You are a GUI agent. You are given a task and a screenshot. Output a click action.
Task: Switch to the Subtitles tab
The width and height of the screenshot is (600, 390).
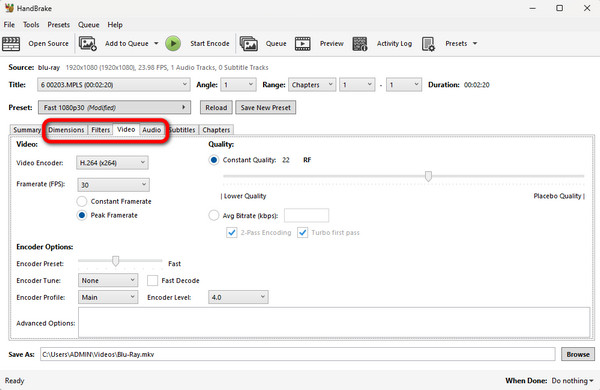[182, 130]
